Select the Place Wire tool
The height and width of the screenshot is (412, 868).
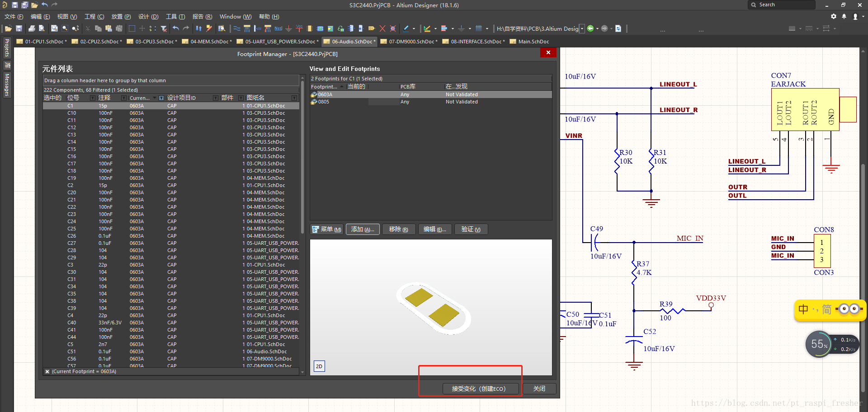pyautogui.click(x=237, y=28)
